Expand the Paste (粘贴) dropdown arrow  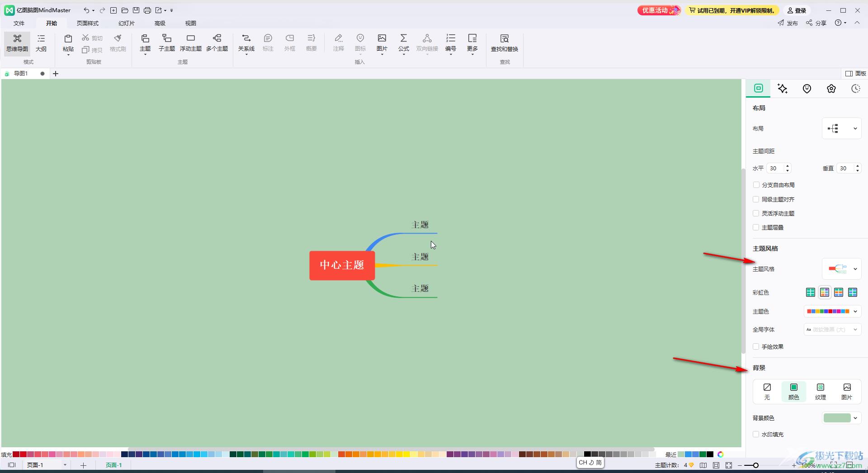(68, 55)
